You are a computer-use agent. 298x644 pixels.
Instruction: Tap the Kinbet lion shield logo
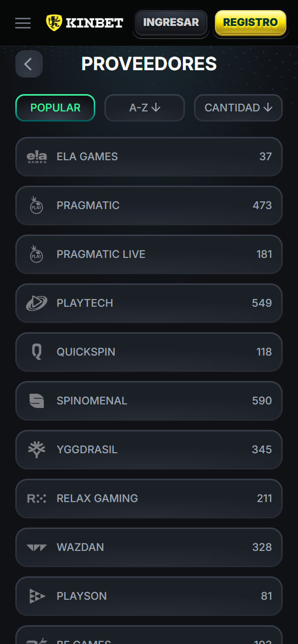[x=53, y=22]
